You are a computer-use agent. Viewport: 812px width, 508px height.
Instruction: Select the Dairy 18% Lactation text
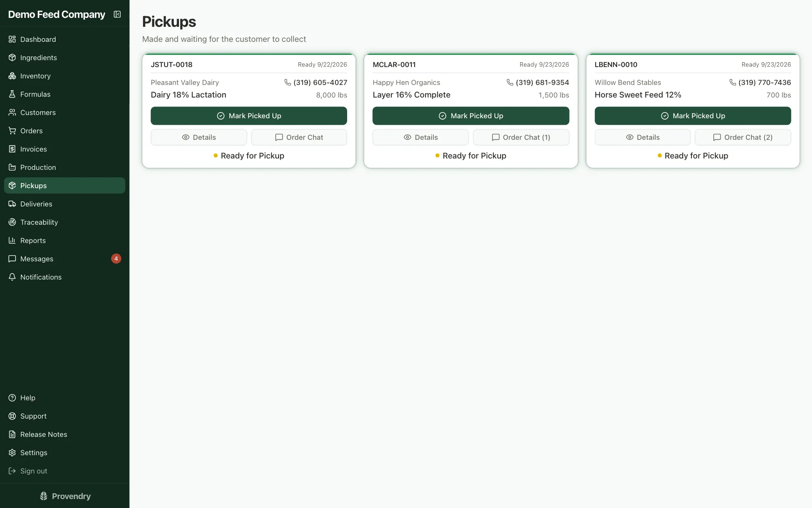point(188,95)
